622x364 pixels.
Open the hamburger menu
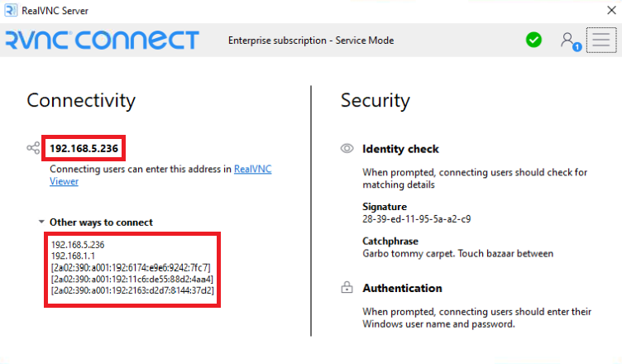click(601, 40)
